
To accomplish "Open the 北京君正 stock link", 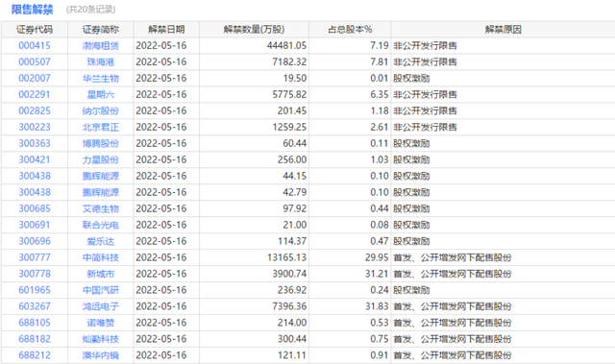I will pos(100,127).
